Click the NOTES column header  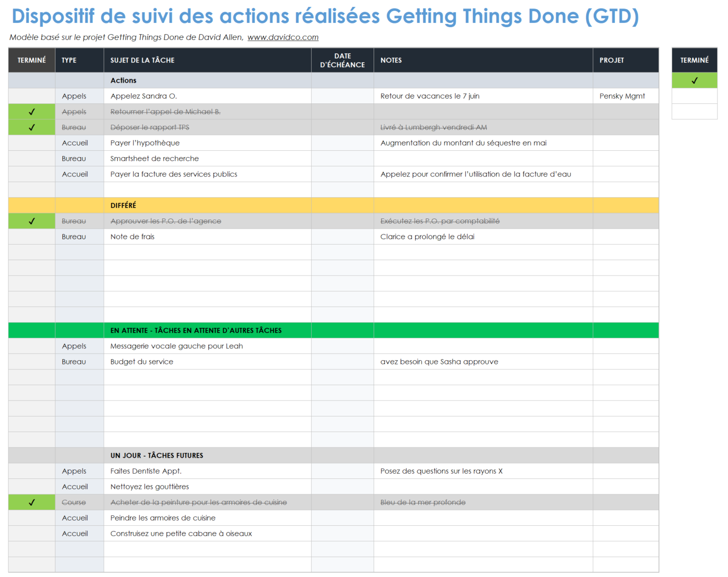[483, 60]
